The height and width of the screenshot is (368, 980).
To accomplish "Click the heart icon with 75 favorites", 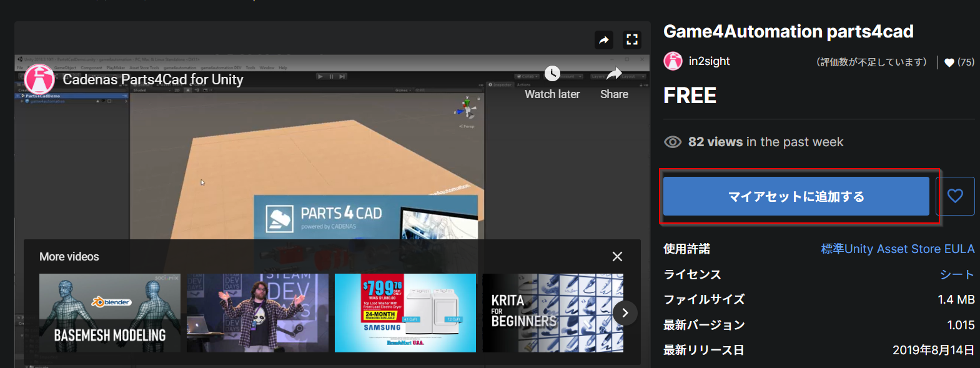I will click(x=949, y=62).
